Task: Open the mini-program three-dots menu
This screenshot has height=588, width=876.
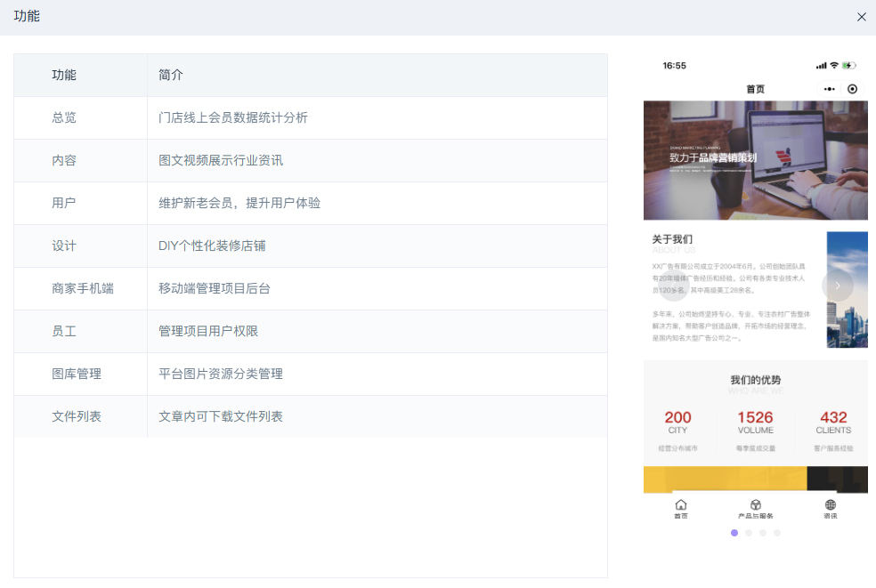Action: click(x=829, y=89)
